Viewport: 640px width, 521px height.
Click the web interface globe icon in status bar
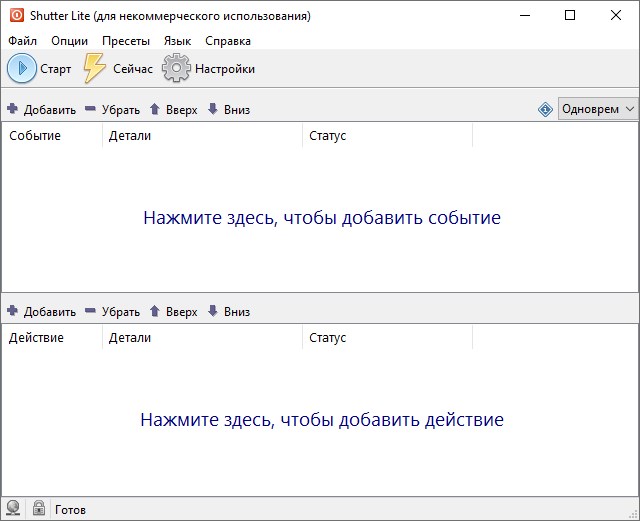13,508
